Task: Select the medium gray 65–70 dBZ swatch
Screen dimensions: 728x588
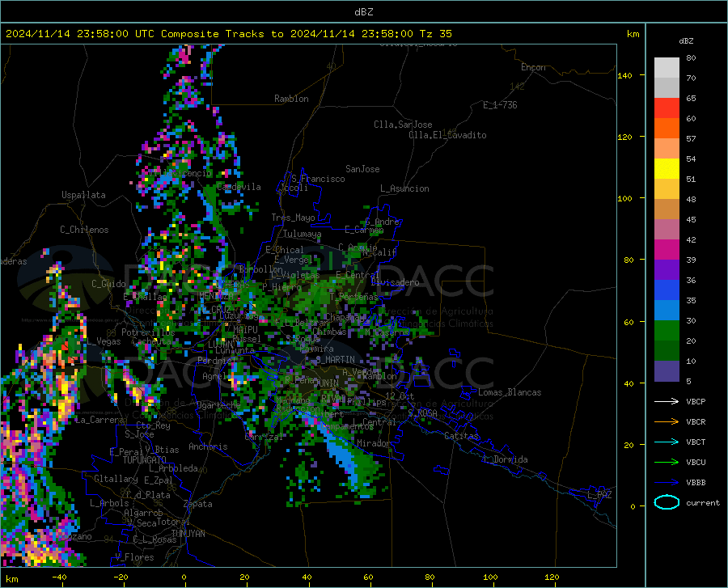Action: coord(667,87)
